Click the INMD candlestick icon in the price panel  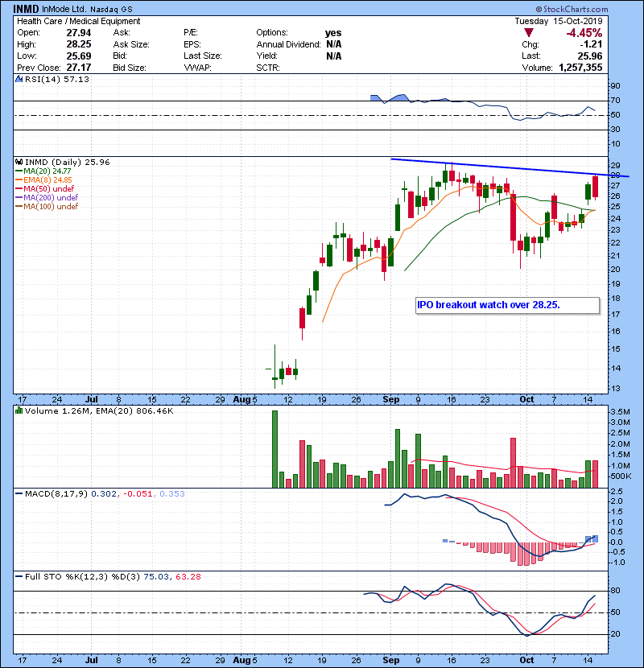click(19, 162)
